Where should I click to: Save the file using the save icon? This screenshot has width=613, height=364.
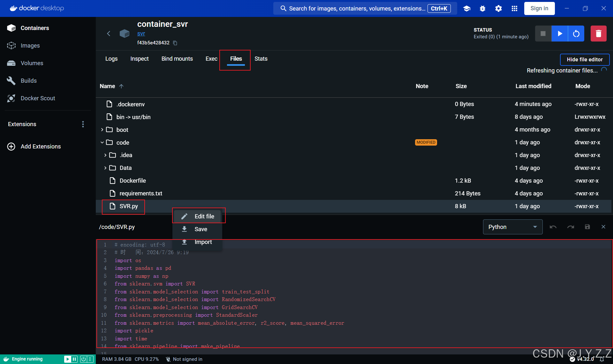[587, 227]
